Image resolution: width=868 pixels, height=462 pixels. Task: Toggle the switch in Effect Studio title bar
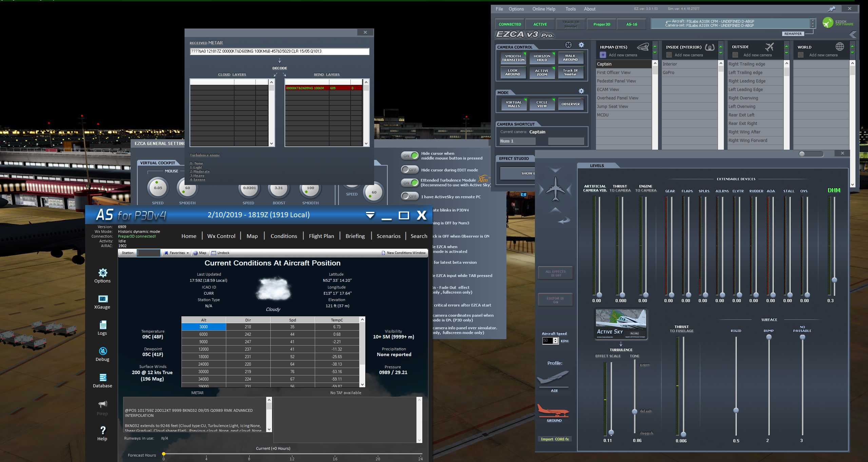click(811, 154)
